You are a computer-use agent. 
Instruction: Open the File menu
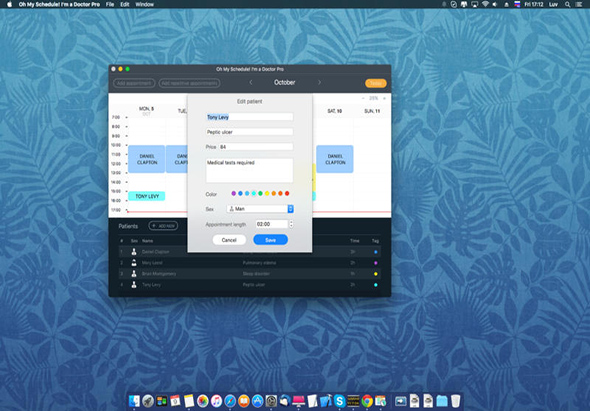coord(110,5)
